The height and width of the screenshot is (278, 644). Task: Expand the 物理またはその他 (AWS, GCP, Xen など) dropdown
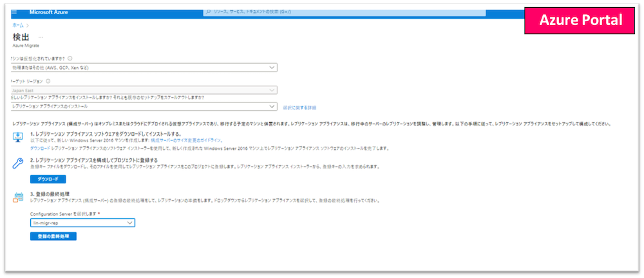(144, 68)
